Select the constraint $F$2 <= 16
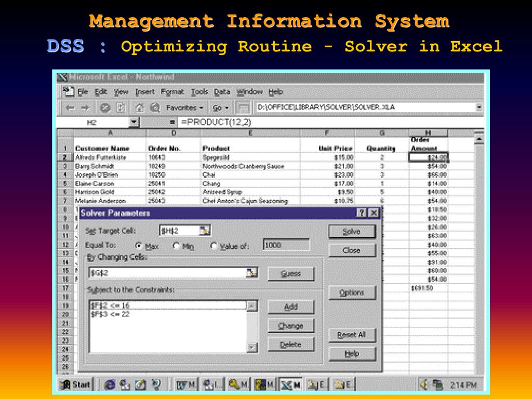 click(168, 305)
